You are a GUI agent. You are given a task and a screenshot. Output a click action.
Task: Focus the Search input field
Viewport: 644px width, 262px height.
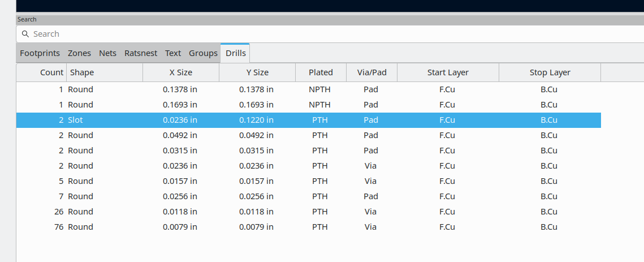click(x=330, y=34)
